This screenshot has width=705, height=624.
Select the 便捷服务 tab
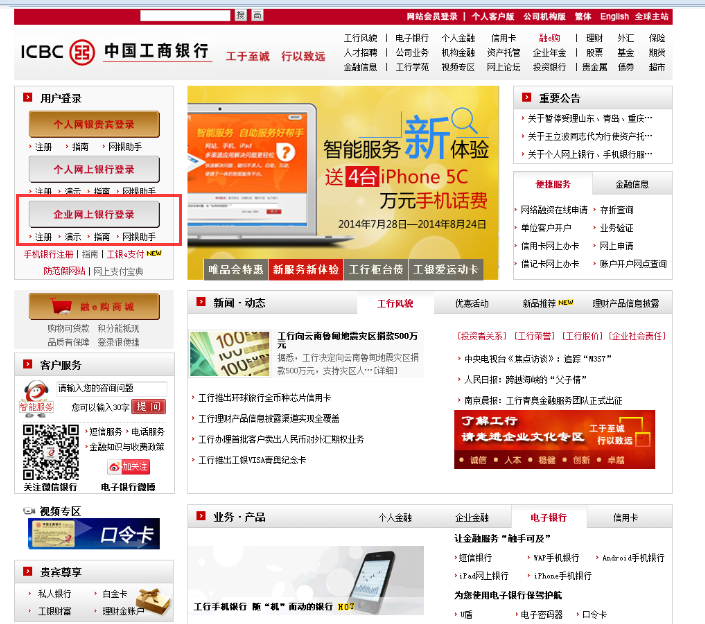tap(553, 184)
